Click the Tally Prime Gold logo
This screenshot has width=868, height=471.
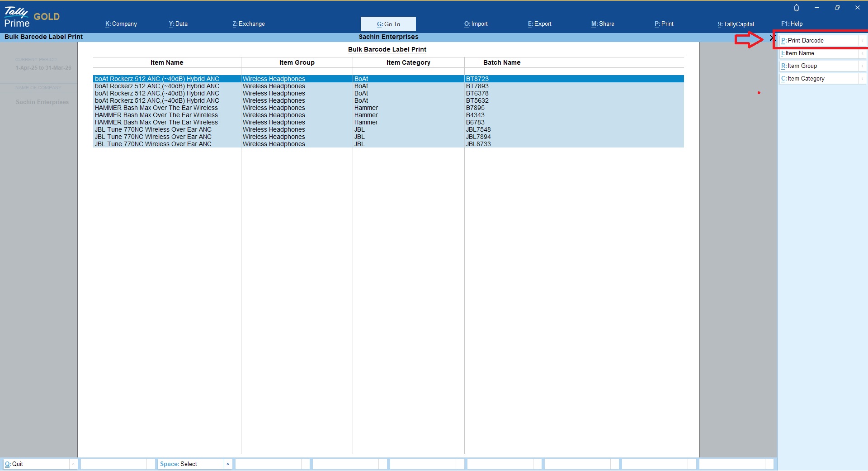tap(32, 17)
